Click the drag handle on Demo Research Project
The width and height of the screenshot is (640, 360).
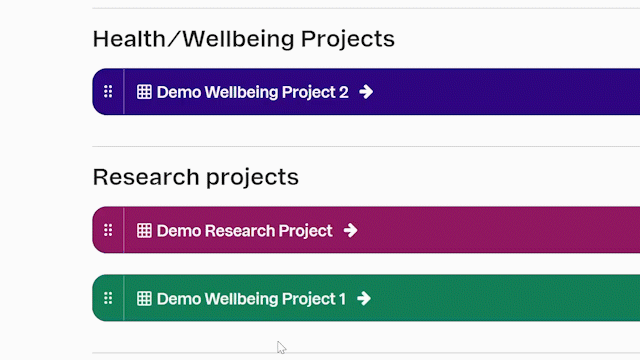108,230
